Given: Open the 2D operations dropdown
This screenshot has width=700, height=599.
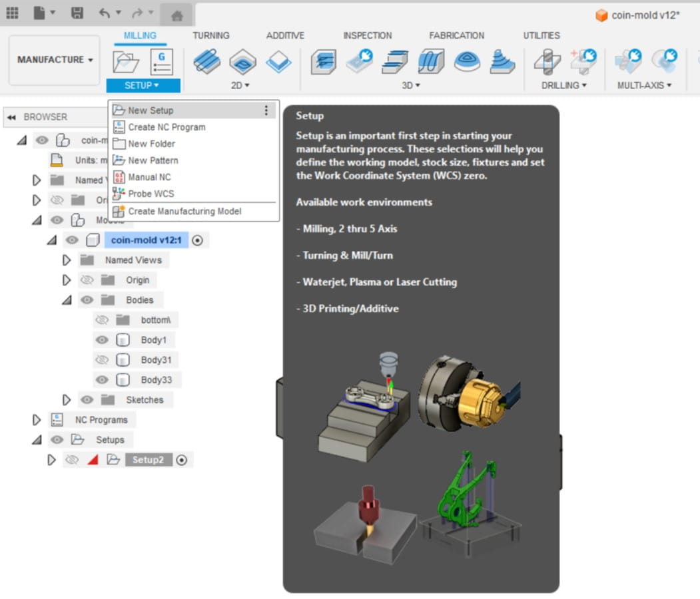Looking at the screenshot, I should (x=240, y=85).
